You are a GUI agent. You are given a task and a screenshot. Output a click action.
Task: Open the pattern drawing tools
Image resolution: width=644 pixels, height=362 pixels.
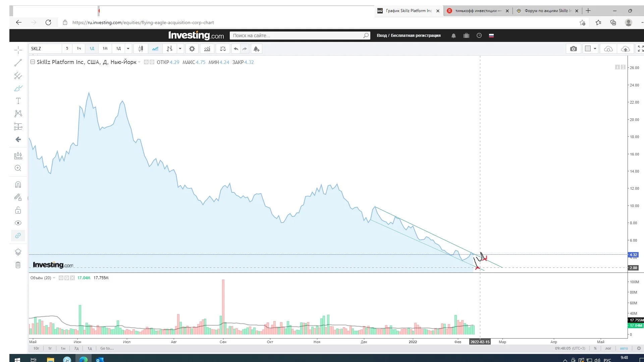click(x=18, y=114)
